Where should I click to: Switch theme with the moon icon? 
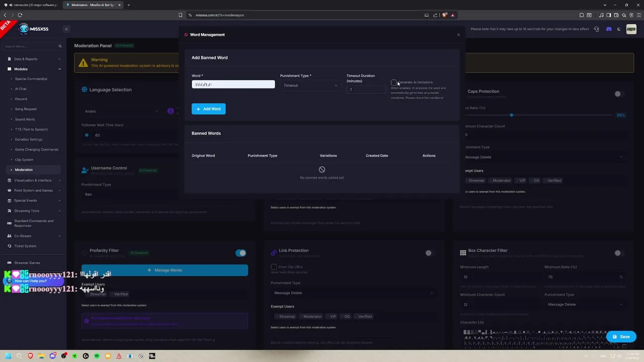pos(619,29)
